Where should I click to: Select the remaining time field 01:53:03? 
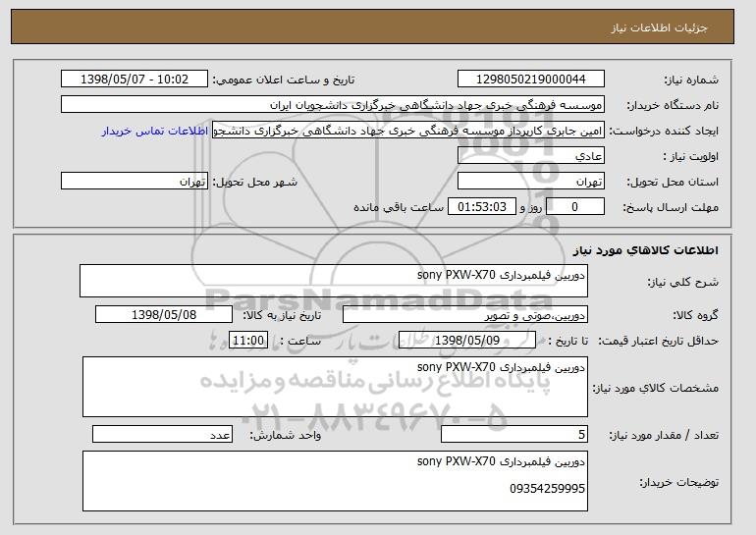pos(482,207)
